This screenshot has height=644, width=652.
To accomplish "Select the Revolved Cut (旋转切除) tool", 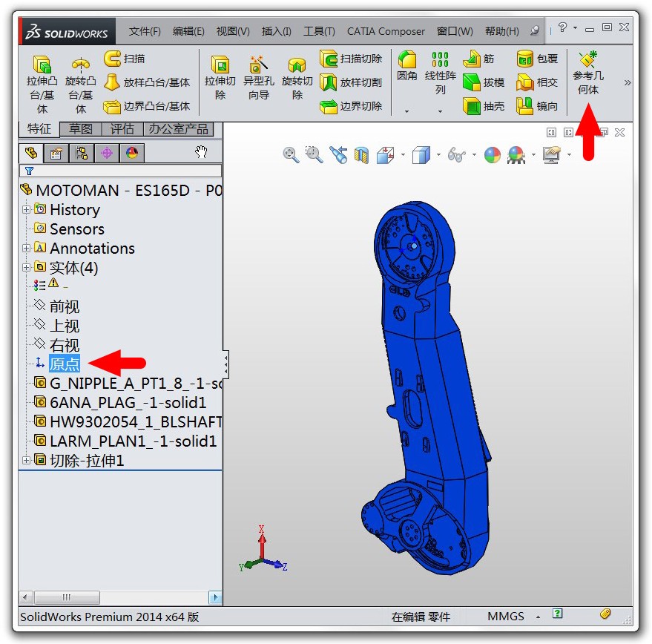I will (x=297, y=78).
